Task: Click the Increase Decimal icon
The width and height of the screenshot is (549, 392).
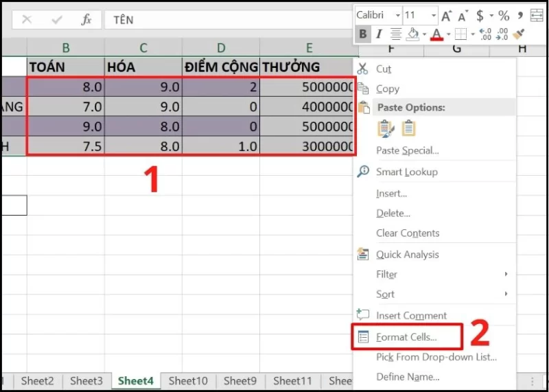Action: [x=486, y=34]
